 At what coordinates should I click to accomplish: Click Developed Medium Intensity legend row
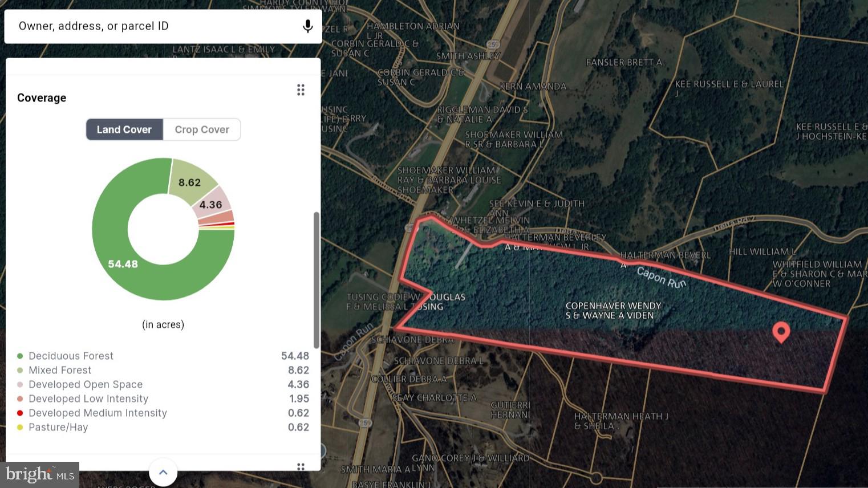click(x=98, y=413)
